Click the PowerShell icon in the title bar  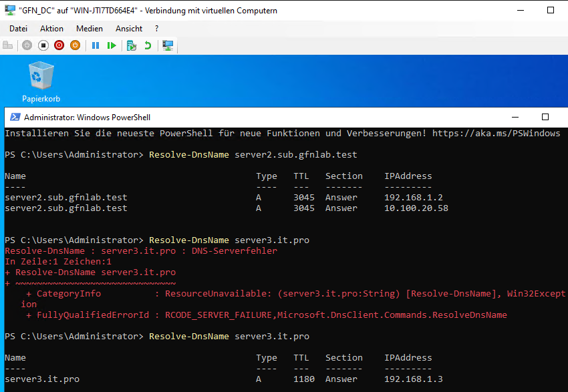(x=14, y=117)
